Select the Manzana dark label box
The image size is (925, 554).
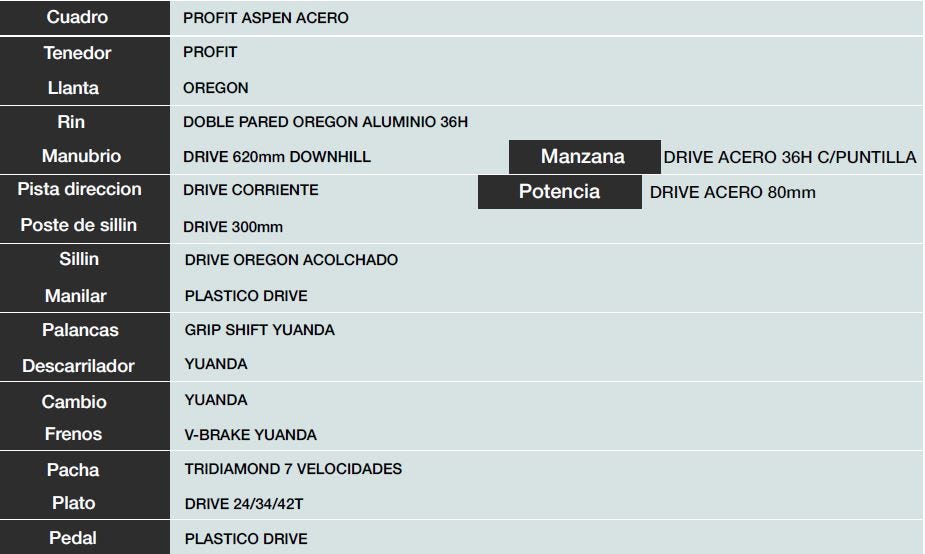point(585,156)
